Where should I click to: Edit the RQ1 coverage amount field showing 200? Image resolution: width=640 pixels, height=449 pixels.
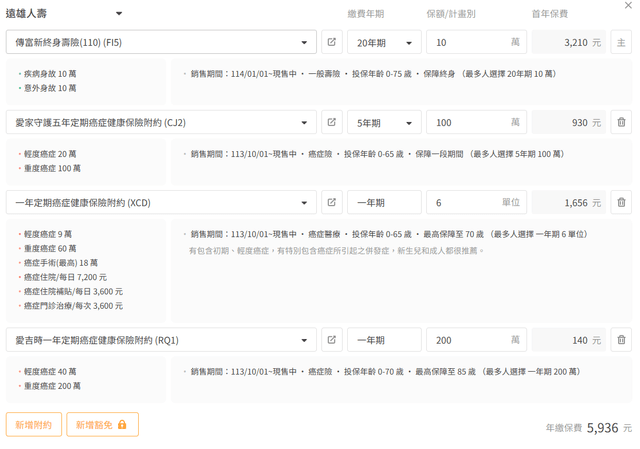(x=466, y=340)
